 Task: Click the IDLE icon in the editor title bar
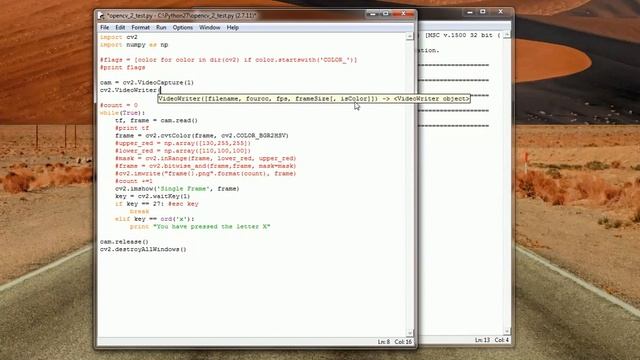point(101,16)
